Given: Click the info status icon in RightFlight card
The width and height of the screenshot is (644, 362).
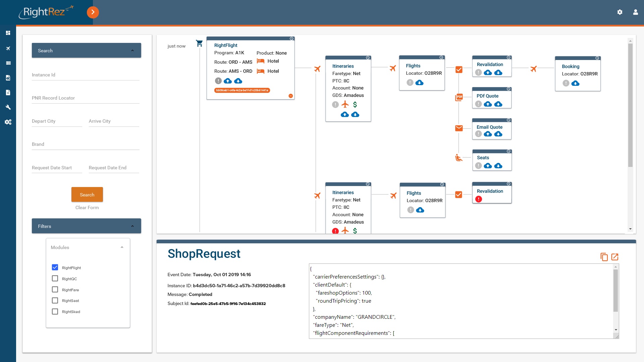Looking at the screenshot, I should (218, 81).
